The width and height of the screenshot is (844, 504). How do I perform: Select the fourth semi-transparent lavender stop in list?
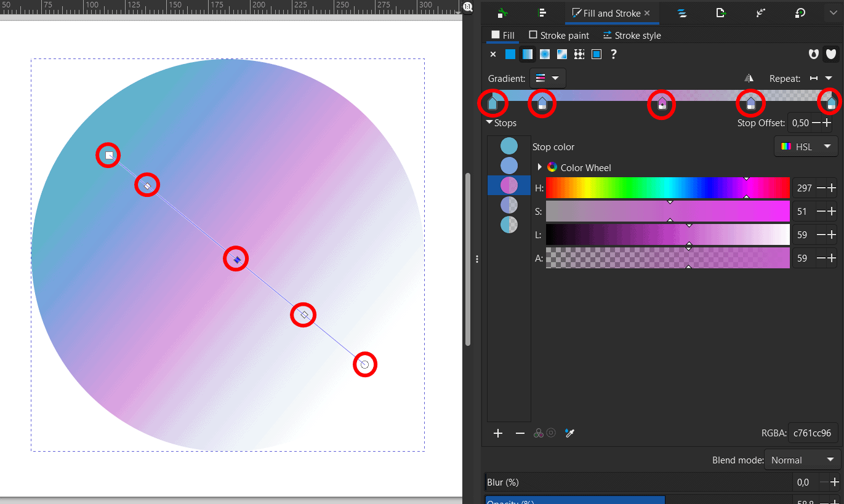coord(509,205)
